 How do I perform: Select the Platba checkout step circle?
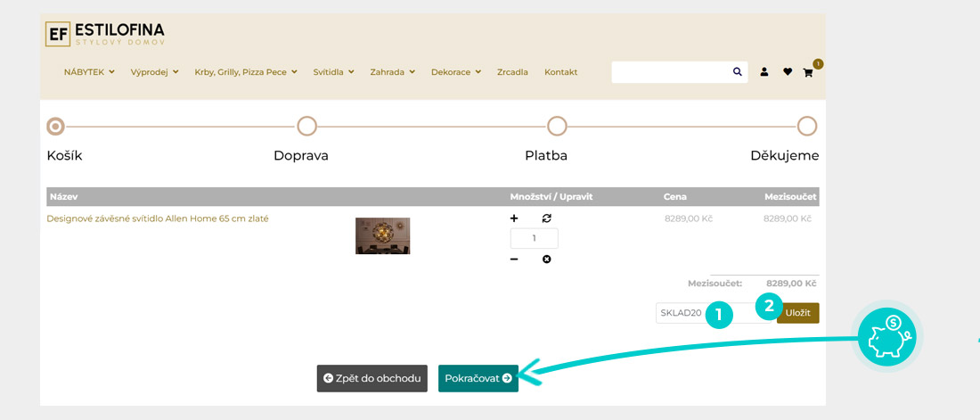tap(557, 127)
